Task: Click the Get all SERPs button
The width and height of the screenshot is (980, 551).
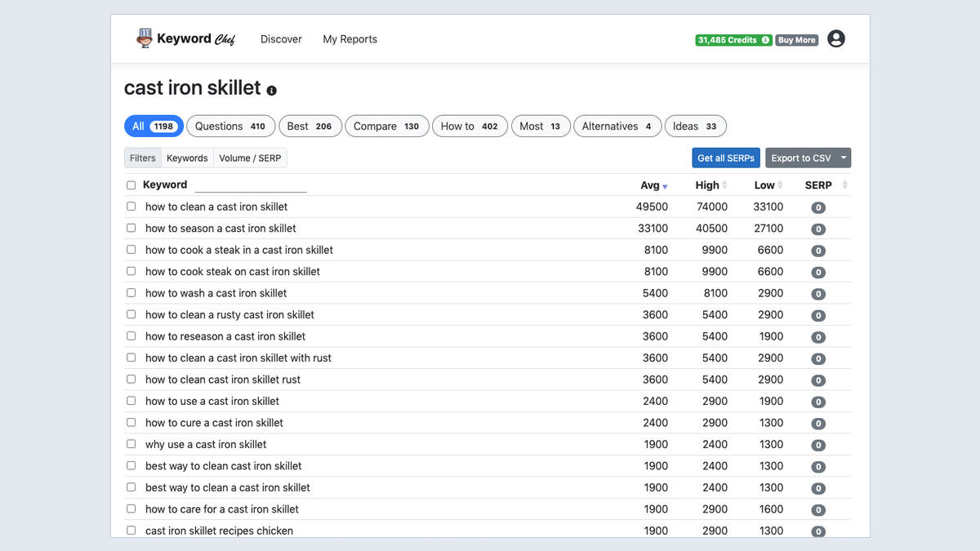Action: click(x=726, y=158)
